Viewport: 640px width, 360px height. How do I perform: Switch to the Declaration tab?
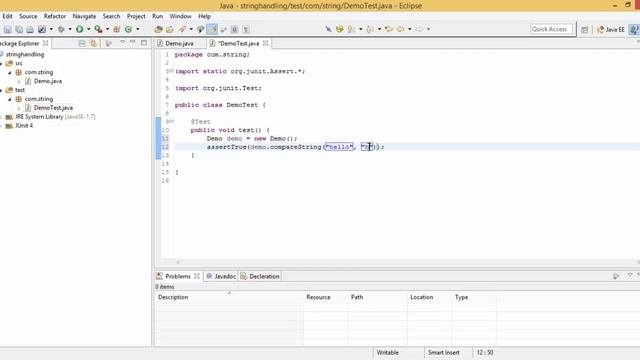coord(260,276)
